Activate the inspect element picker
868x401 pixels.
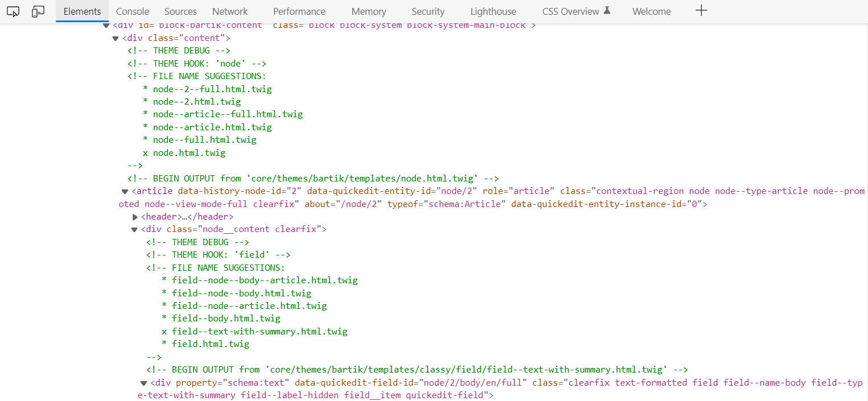pos(13,11)
